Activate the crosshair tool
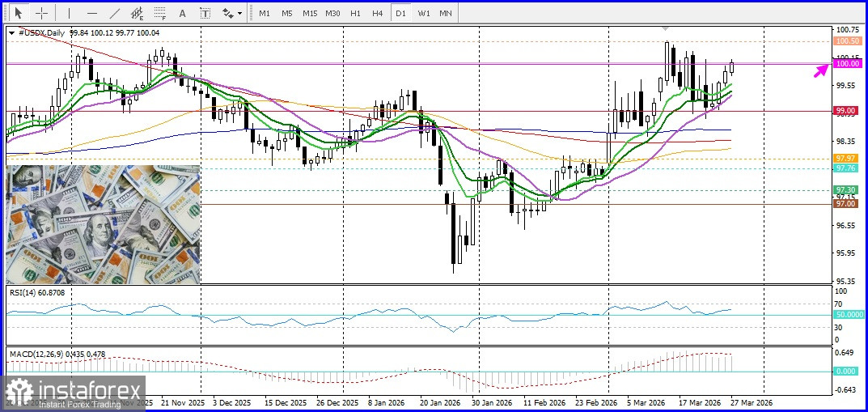The image size is (868, 412). 41,13
